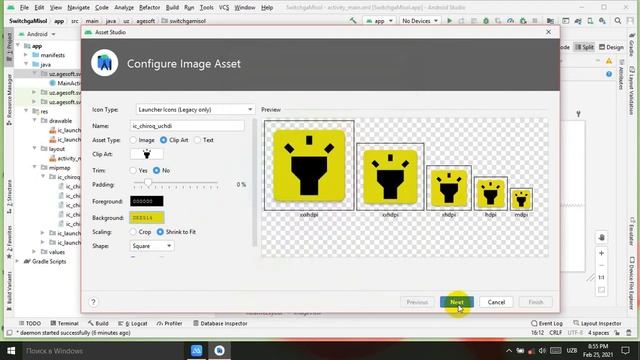Click the blue help circle in editor

pos(609,74)
